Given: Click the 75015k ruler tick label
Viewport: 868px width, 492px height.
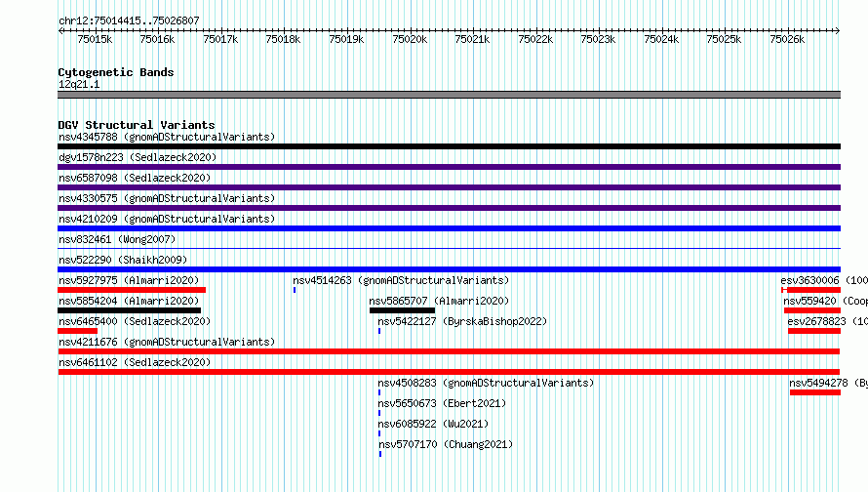Looking at the screenshot, I should point(95,39).
